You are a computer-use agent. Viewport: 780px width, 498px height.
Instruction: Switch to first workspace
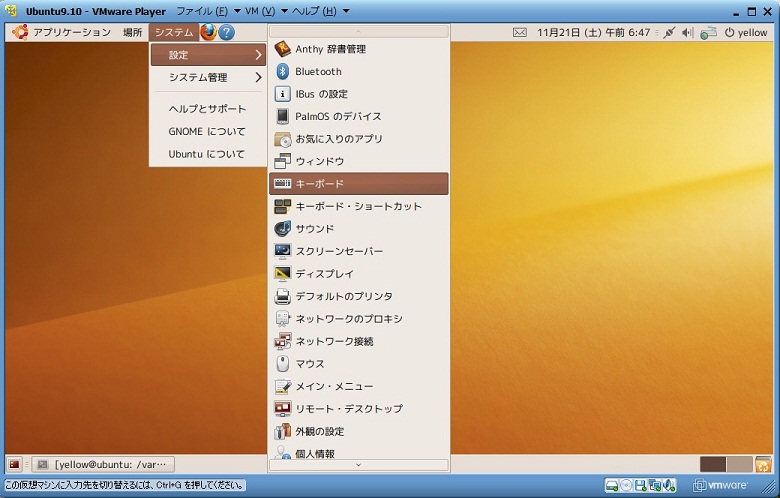[x=713, y=465]
